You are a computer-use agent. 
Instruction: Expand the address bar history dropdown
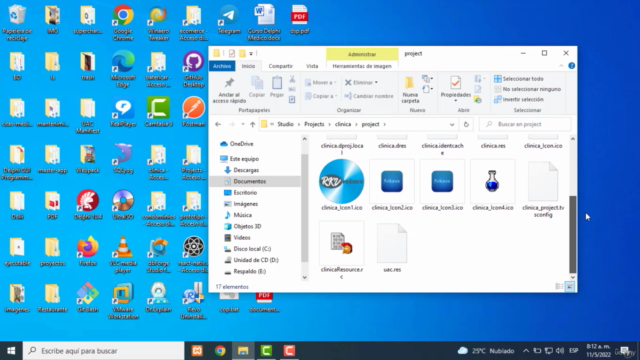[452, 124]
